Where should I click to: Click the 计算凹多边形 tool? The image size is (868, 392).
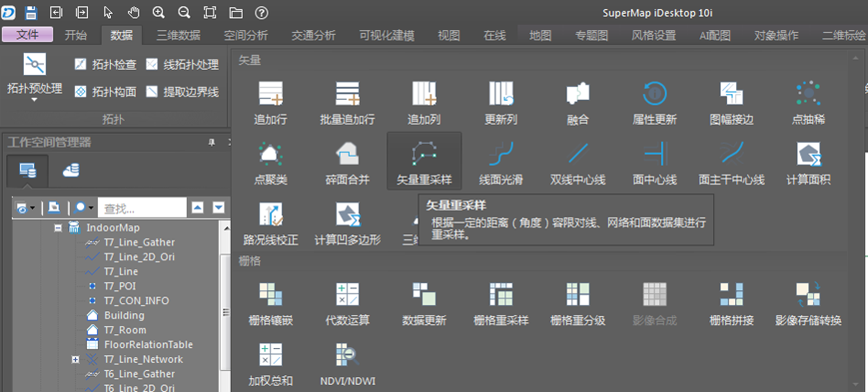(347, 224)
